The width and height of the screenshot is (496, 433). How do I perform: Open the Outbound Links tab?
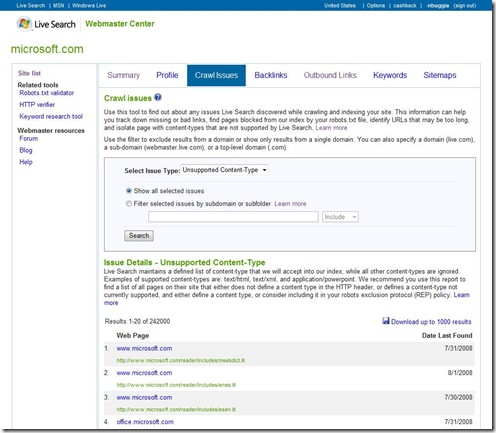[x=330, y=75]
